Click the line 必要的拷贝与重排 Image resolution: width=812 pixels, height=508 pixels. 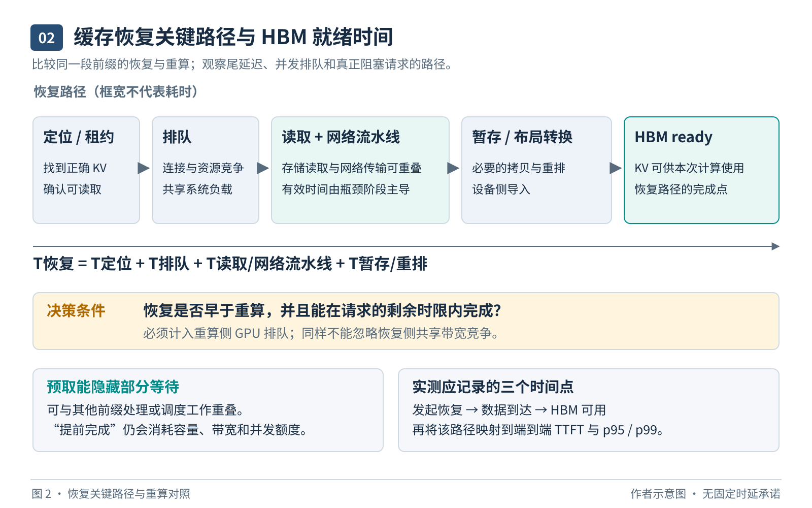pyautogui.click(x=519, y=168)
